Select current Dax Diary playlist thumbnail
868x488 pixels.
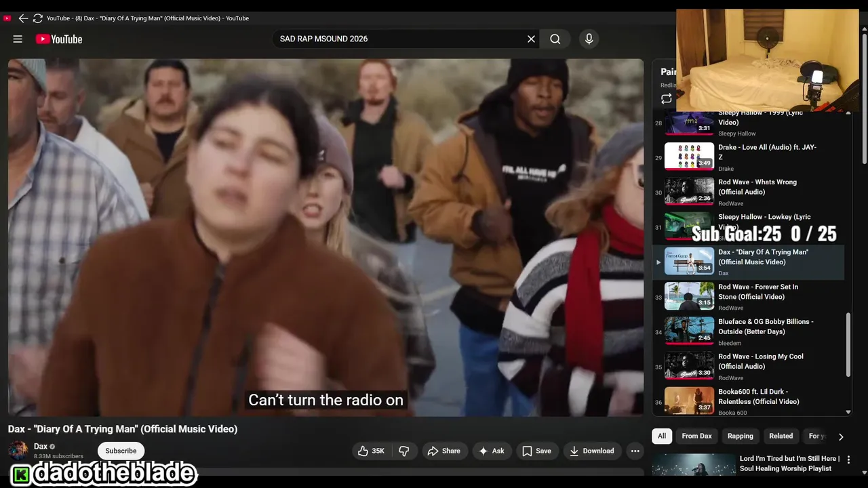tap(689, 261)
